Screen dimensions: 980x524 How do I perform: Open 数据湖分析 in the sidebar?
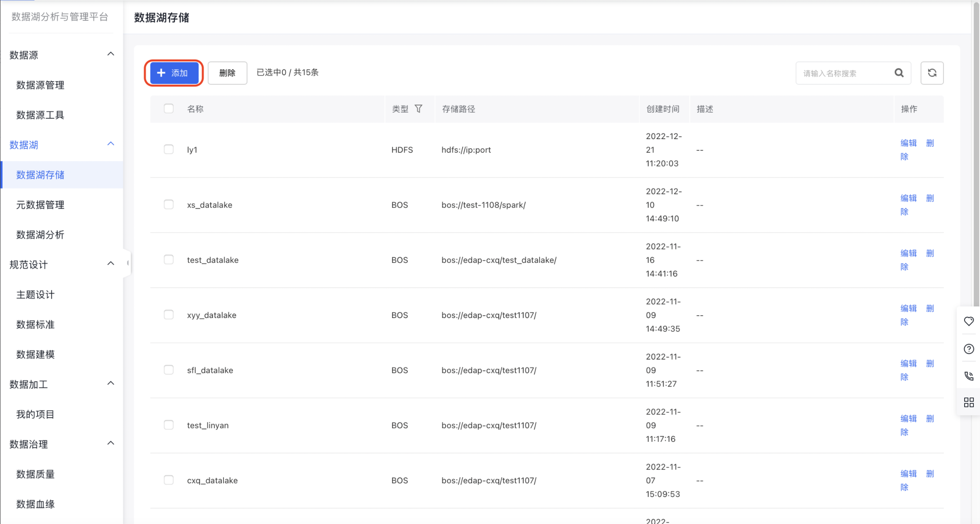[40, 235]
